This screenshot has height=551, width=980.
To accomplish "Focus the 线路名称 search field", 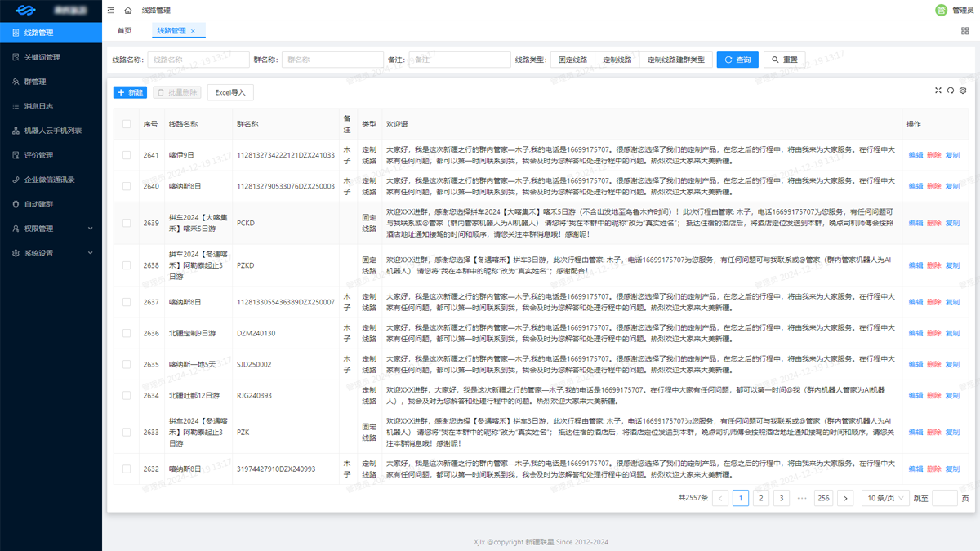I will (x=198, y=60).
